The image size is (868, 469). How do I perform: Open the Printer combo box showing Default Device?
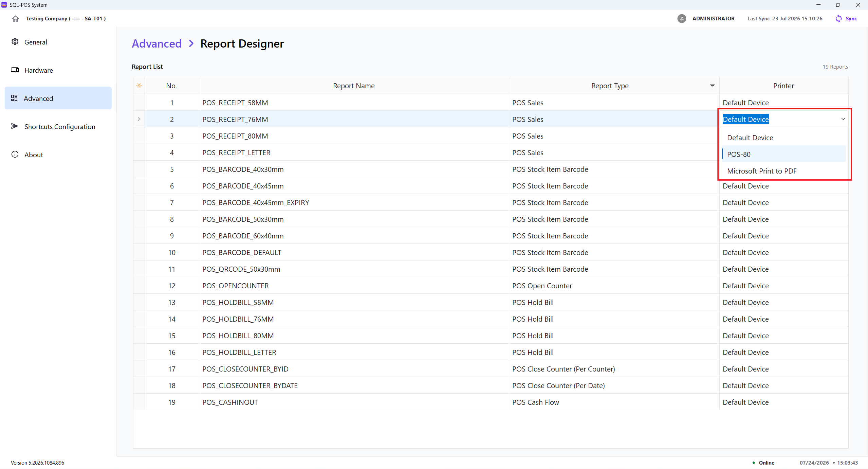point(783,119)
